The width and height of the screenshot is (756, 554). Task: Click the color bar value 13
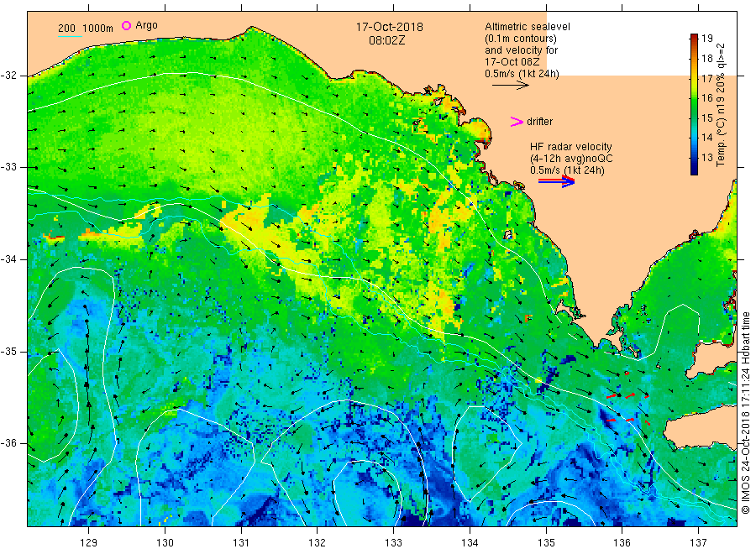(x=706, y=157)
